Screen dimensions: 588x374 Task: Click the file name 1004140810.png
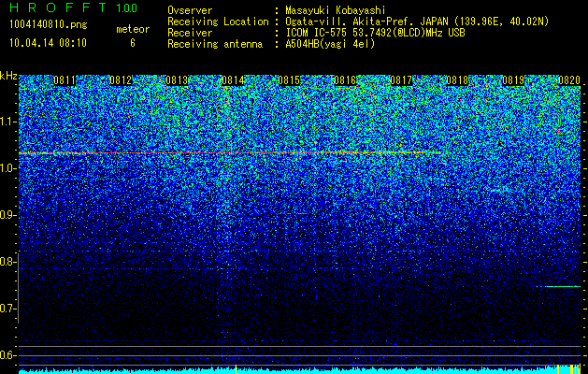coord(49,24)
